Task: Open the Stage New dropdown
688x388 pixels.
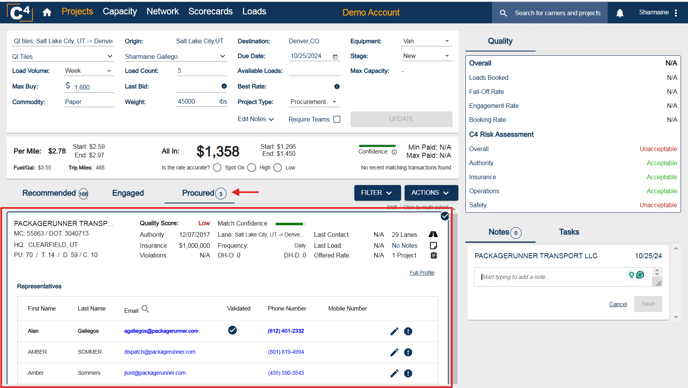Action: 426,56
